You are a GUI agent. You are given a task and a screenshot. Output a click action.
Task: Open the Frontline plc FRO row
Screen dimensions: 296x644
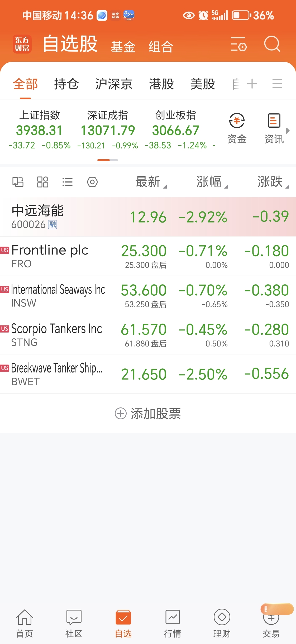pos(148,256)
